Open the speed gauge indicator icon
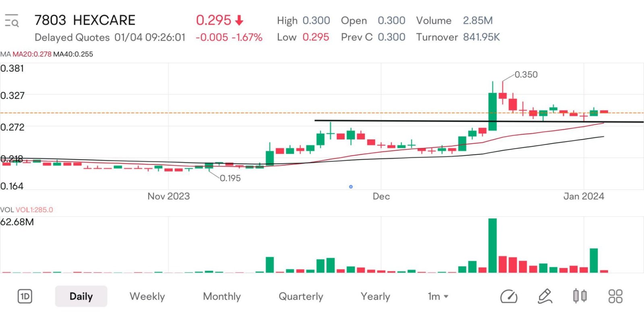 coord(509,297)
